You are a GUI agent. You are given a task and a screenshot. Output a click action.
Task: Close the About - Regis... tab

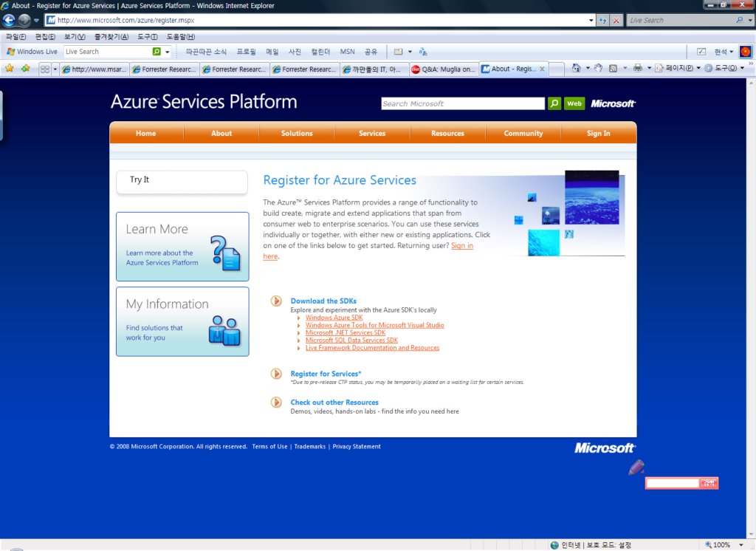pos(543,69)
